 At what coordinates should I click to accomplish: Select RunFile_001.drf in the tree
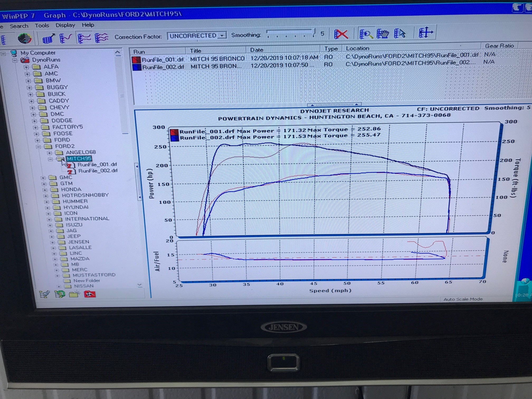point(97,165)
